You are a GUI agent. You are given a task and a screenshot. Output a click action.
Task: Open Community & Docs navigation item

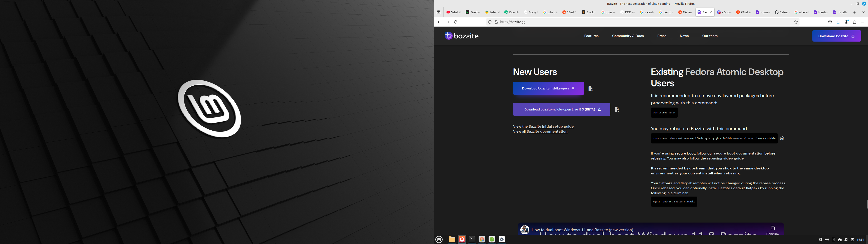click(x=628, y=36)
